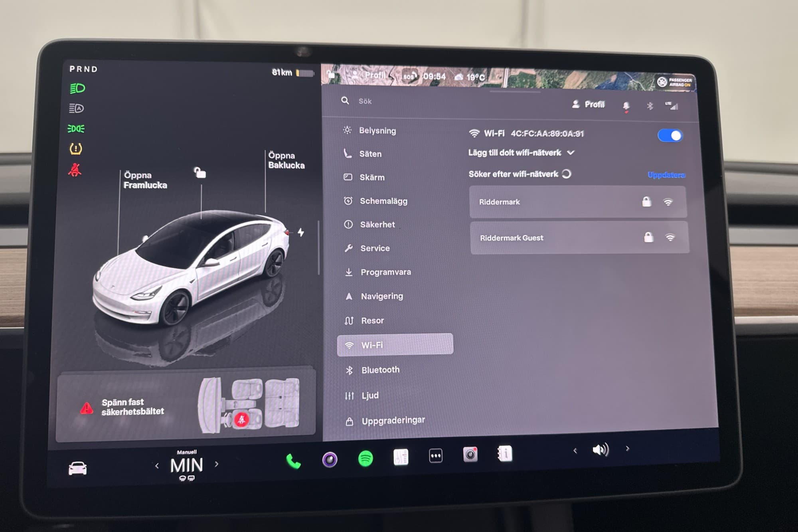Screen dimensions: 798x532
Task: Open the Ljud menu item
Action: 362,396
